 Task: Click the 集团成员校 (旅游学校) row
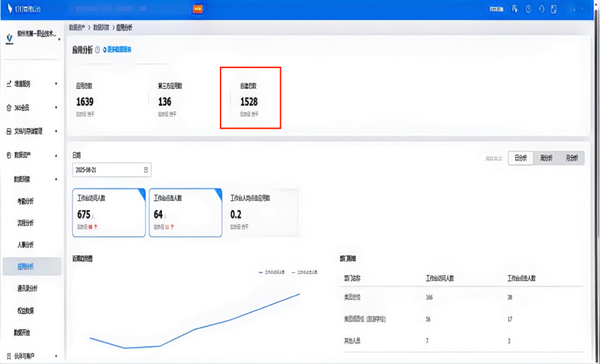coord(462,319)
